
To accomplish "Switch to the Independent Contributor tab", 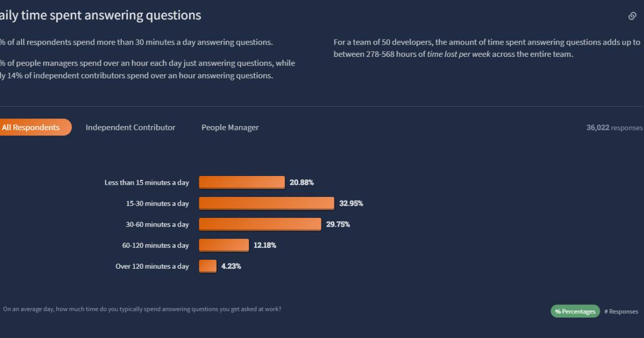I will (130, 128).
